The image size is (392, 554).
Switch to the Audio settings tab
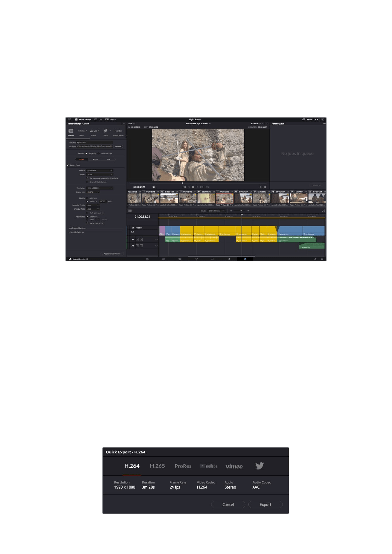pyautogui.click(x=95, y=159)
